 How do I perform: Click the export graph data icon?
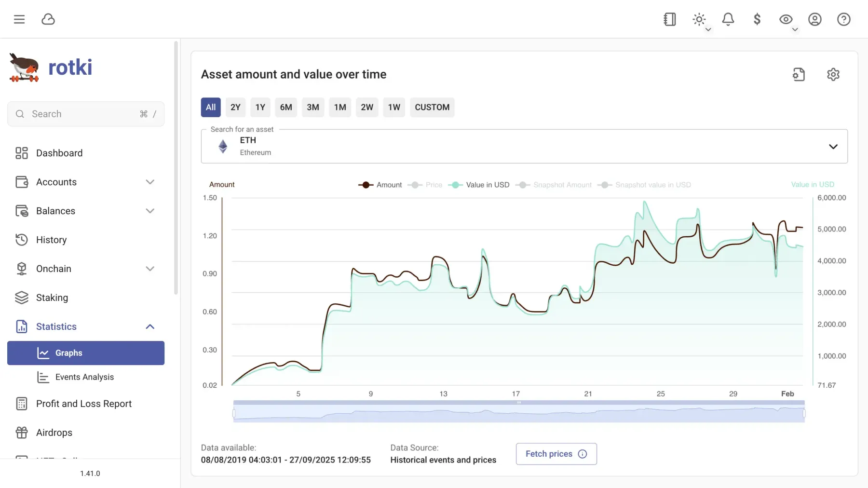click(x=799, y=74)
